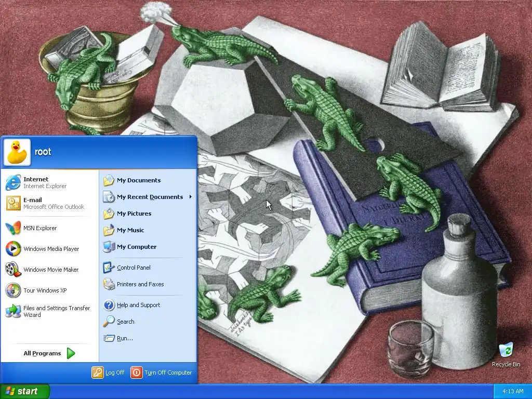The width and height of the screenshot is (532, 399).
Task: Click the Log Off text
Action: pyautogui.click(x=115, y=373)
